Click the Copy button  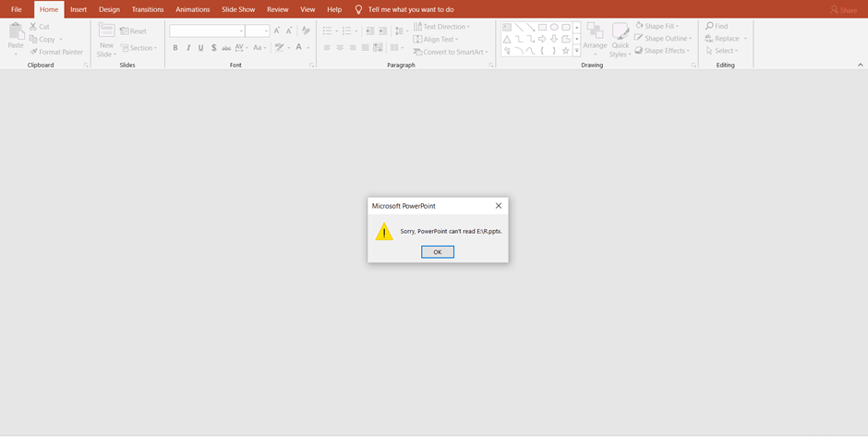(x=42, y=40)
